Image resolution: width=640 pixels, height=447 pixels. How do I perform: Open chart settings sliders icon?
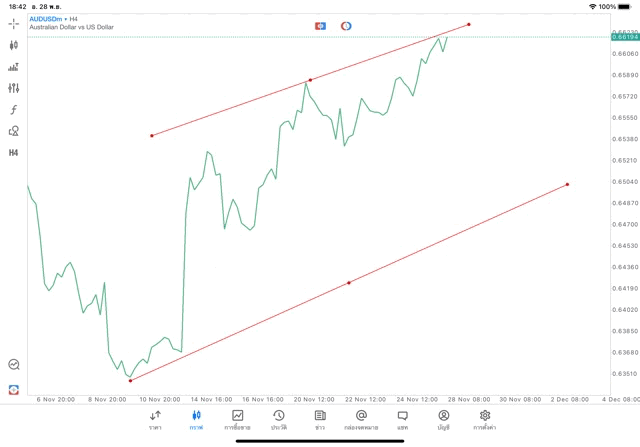coord(14,88)
